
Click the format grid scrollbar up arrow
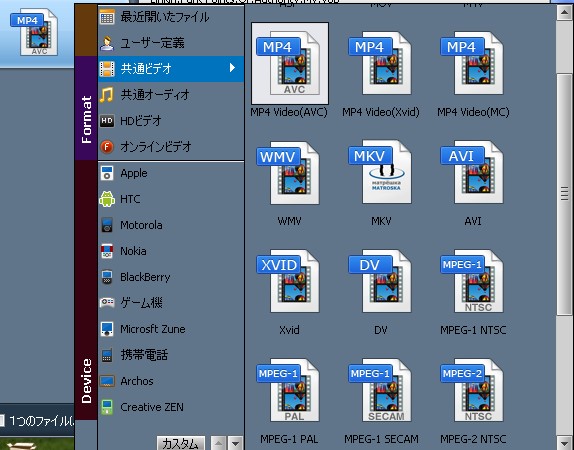tap(564, 12)
